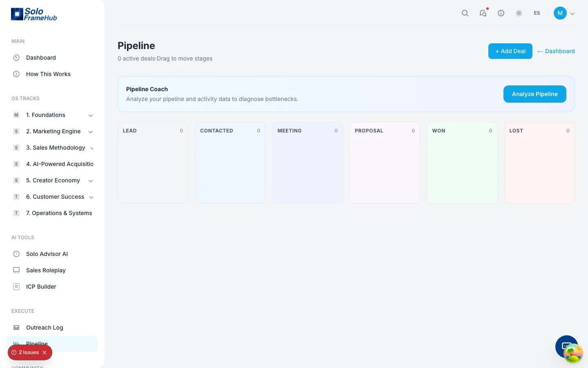Click the MEETING stage column
588x368 pixels.
tap(307, 163)
